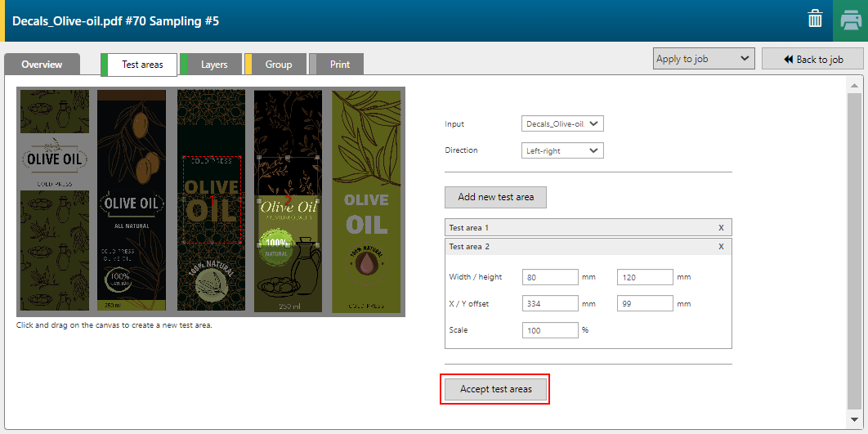Go to the Print tab

[x=339, y=65]
